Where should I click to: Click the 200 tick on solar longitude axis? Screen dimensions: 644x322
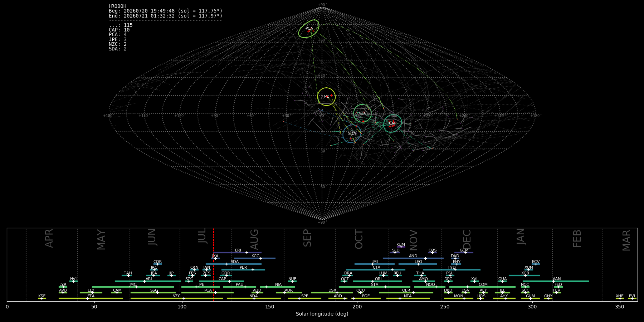pyautogui.click(x=357, y=307)
